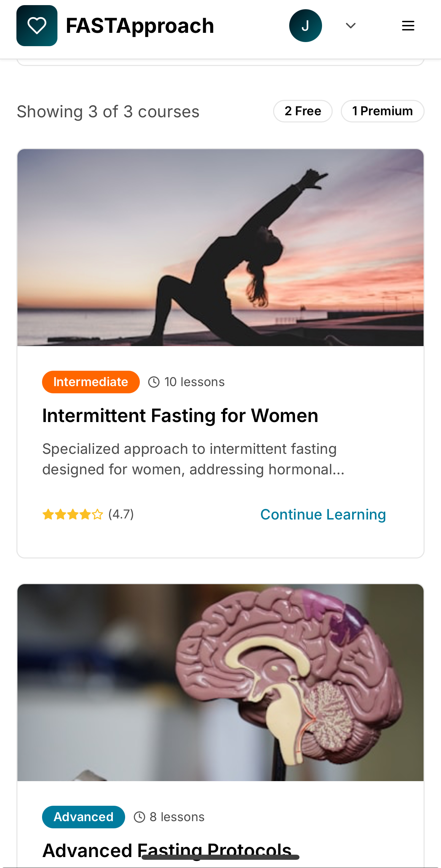Open the J user avatar

(x=305, y=26)
